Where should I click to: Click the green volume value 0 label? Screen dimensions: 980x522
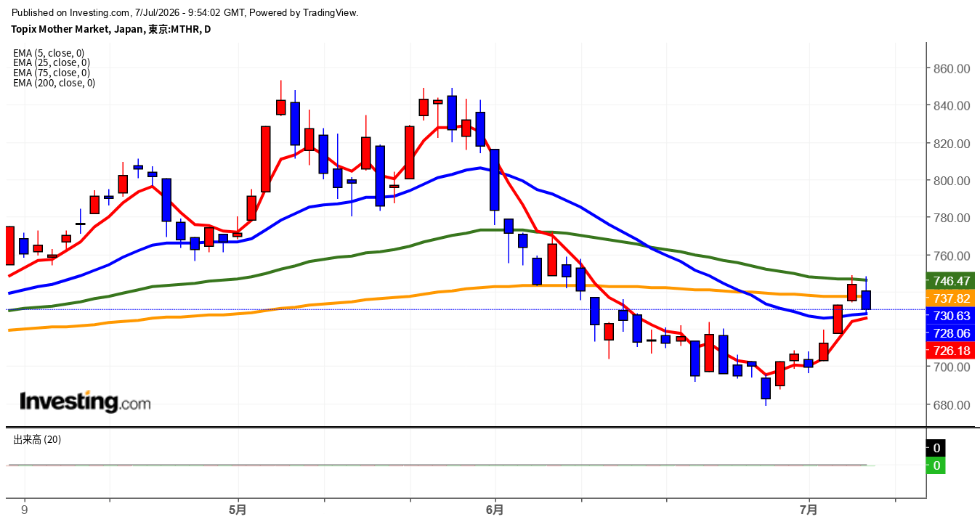coord(936,465)
